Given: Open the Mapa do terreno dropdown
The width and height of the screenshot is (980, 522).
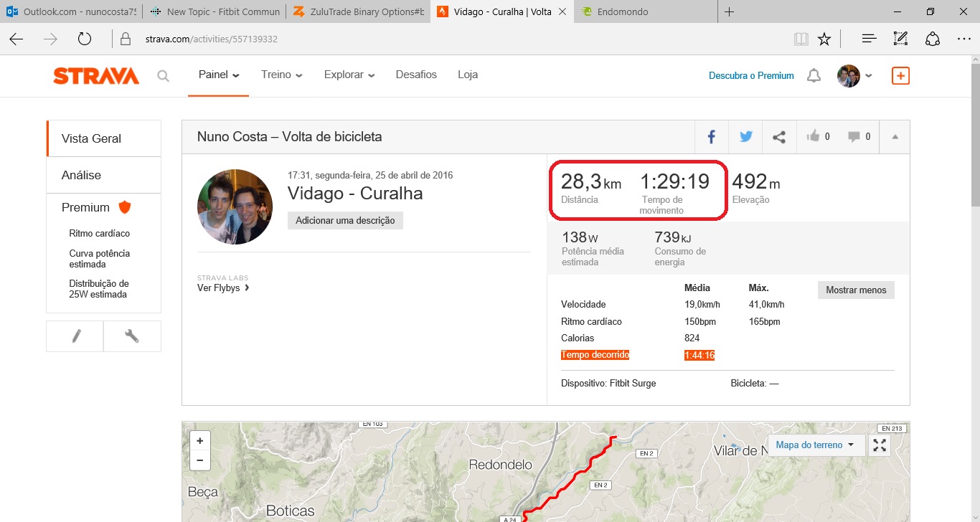Looking at the screenshot, I should (x=814, y=445).
